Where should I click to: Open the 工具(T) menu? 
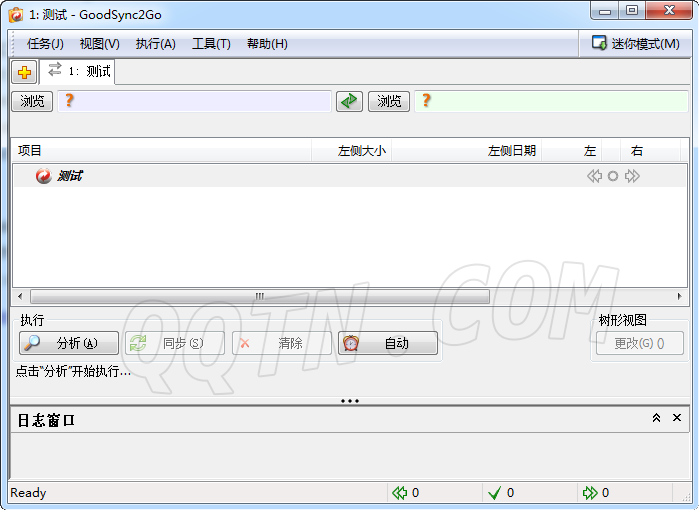point(211,44)
